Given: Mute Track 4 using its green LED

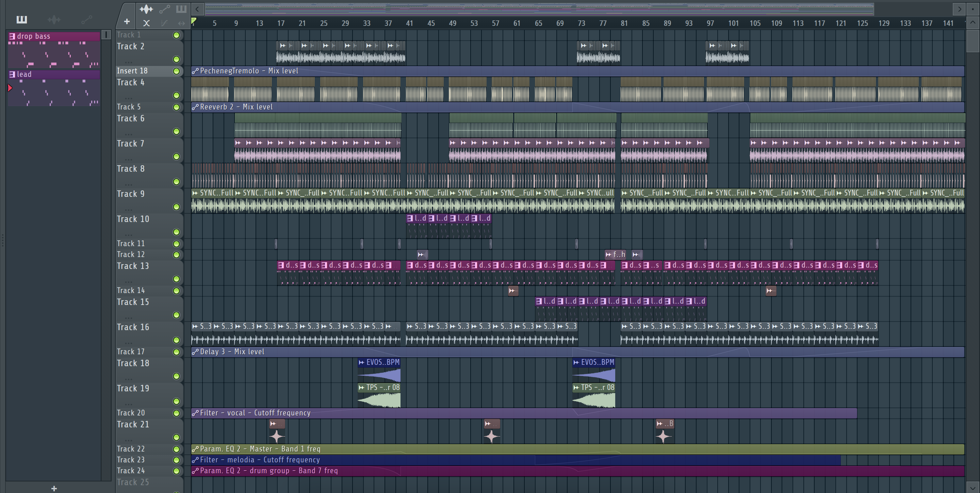Looking at the screenshot, I should point(176,96).
